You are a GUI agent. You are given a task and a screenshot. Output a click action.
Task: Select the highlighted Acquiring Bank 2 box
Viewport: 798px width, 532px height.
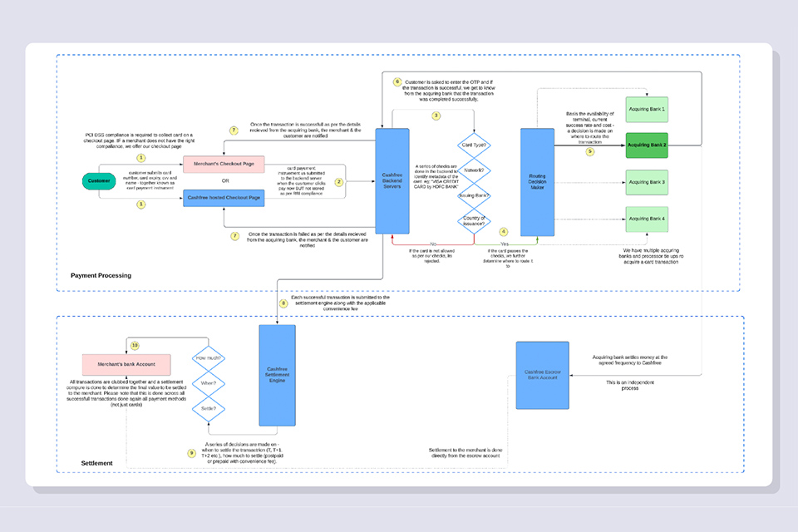pyautogui.click(x=648, y=145)
